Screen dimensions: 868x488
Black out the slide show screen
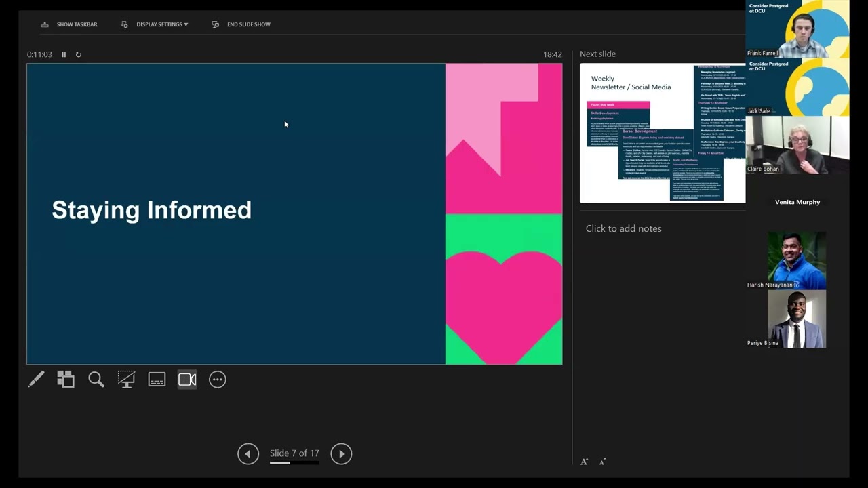[126, 380]
